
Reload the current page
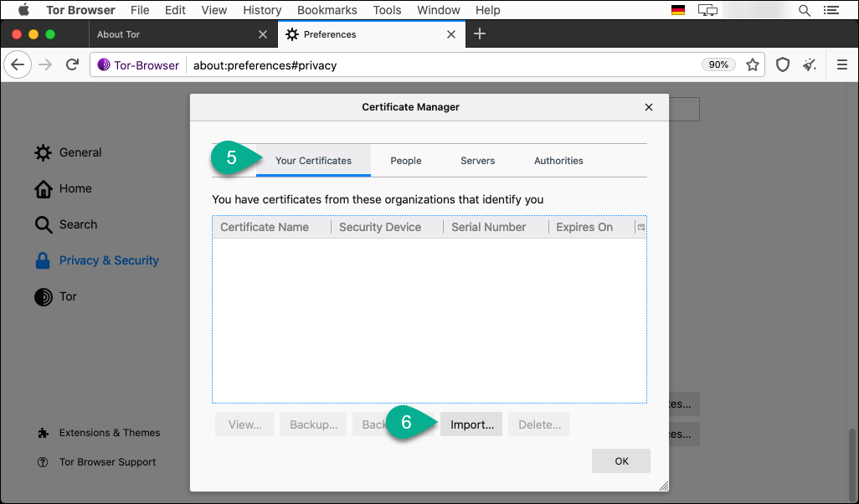(72, 64)
